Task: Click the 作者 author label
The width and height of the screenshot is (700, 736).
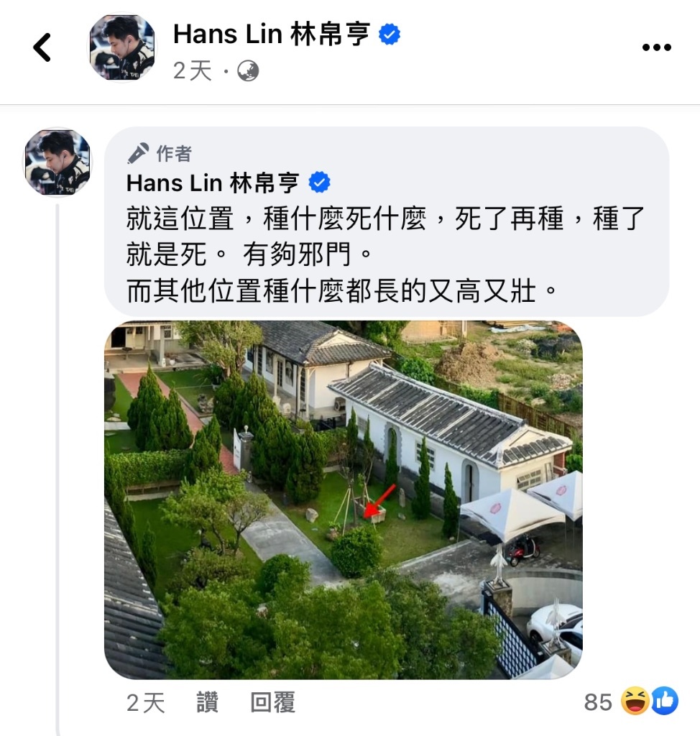Action: (x=174, y=154)
